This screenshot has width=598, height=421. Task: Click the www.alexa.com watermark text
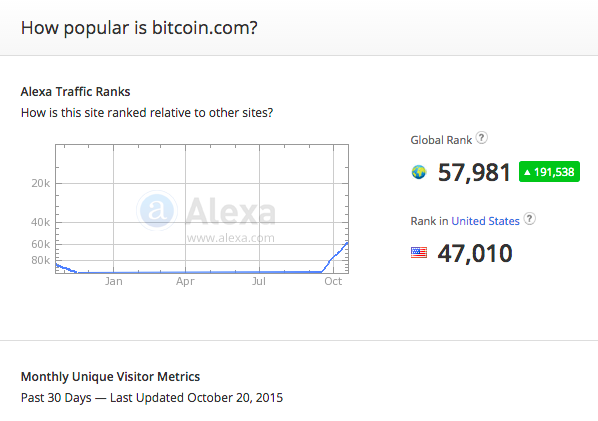click(x=231, y=238)
